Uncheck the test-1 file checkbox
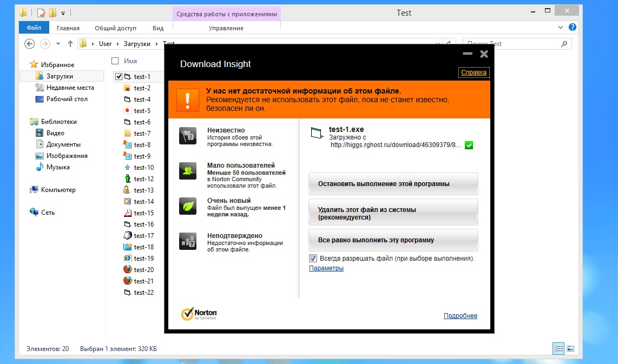Viewport: 618px width, 364px height. point(119,76)
